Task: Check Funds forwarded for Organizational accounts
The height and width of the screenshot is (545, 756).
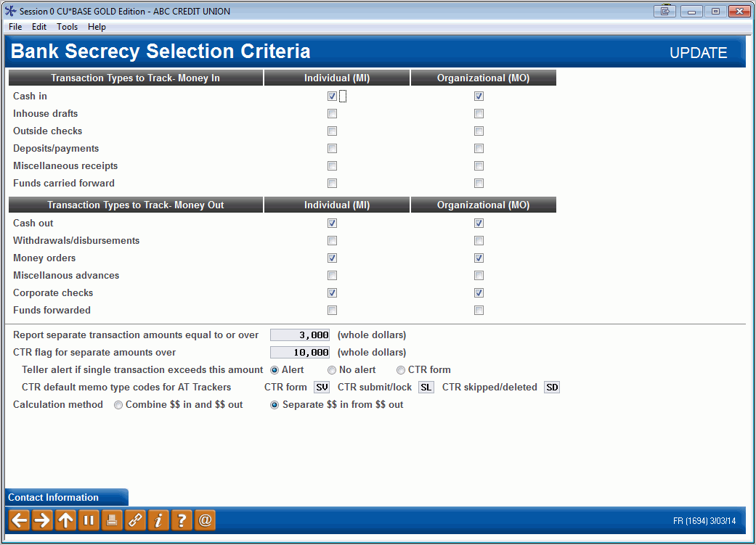Action: tap(479, 310)
